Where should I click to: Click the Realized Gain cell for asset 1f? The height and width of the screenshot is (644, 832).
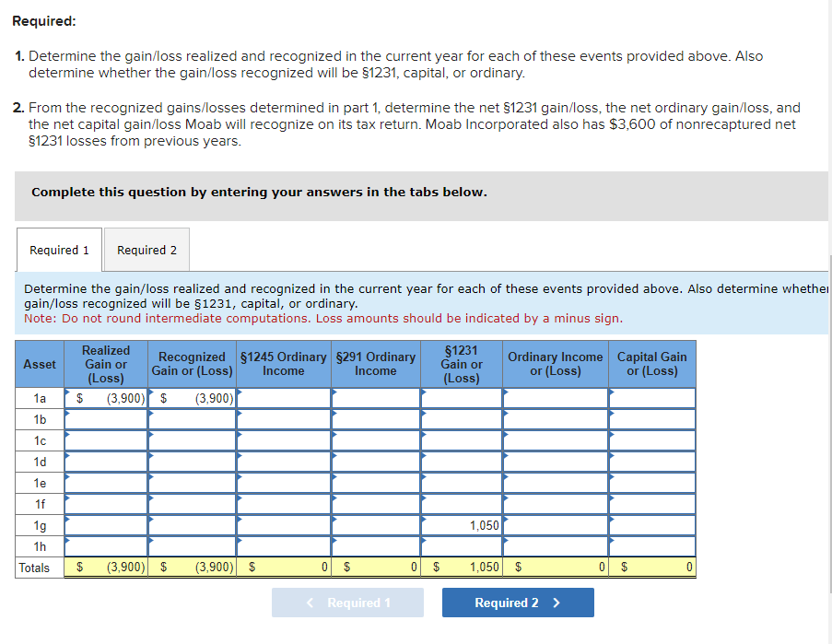[106, 504]
